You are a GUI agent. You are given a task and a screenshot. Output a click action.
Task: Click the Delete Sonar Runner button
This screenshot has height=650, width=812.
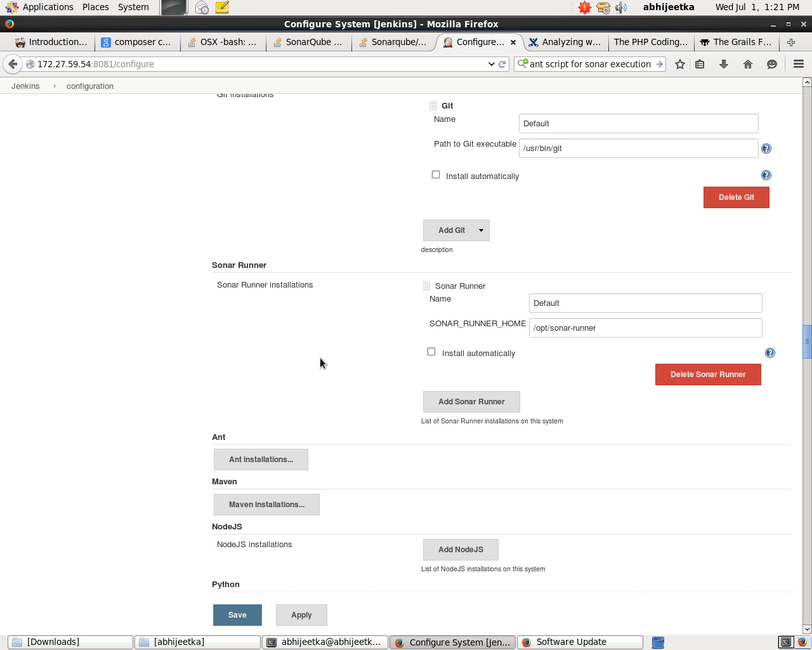[708, 375]
